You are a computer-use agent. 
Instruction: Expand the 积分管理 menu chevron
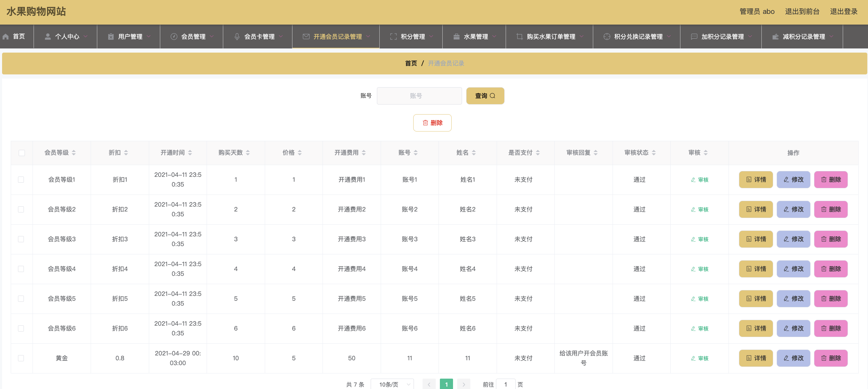point(431,36)
